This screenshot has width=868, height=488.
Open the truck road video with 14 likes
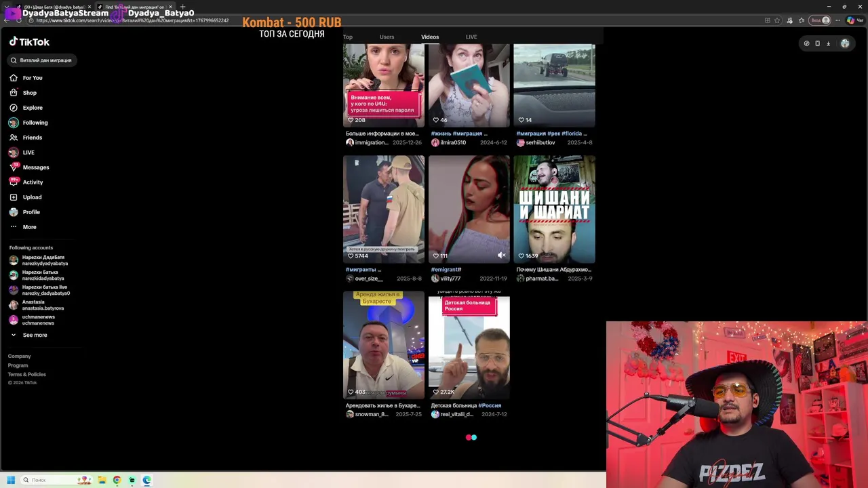coord(554,85)
